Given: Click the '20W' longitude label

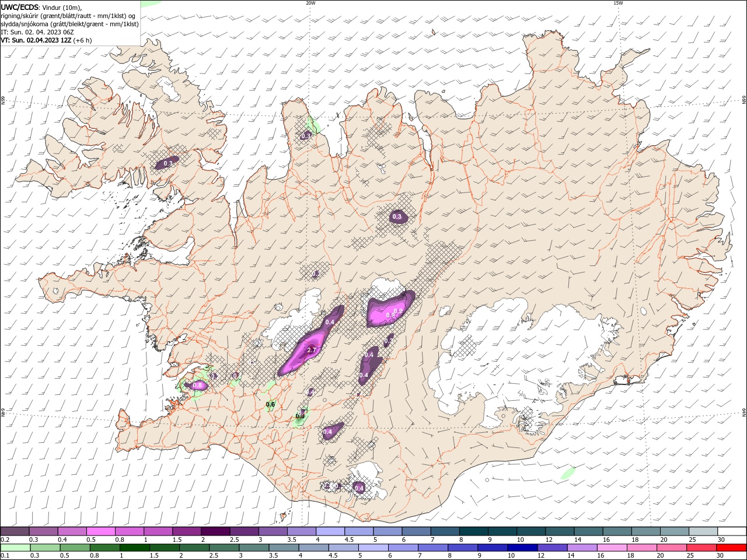Looking at the screenshot, I should click(x=310, y=3).
